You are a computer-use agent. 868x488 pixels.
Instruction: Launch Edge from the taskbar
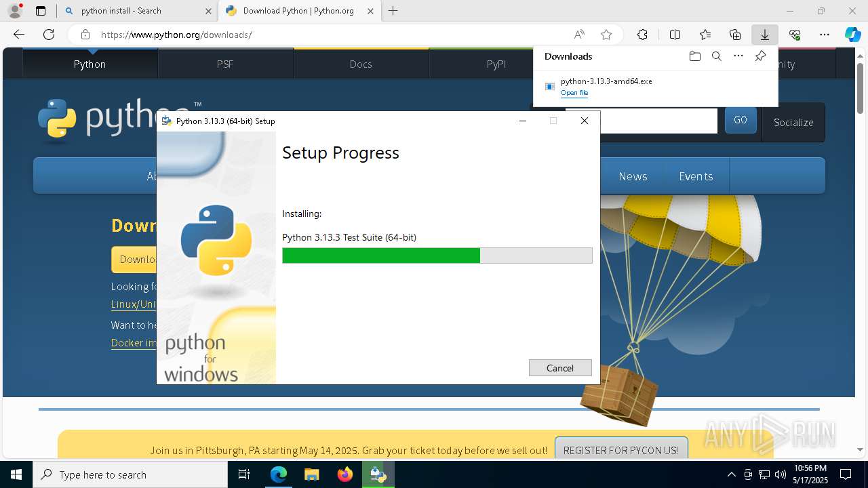pos(279,474)
